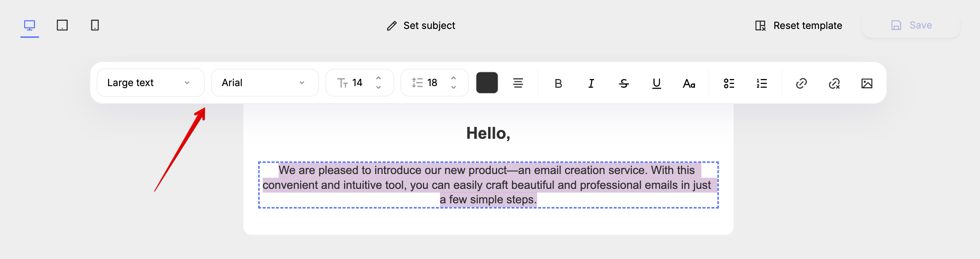Switch to desktop preview mode
980x259 pixels.
pyautogui.click(x=29, y=26)
